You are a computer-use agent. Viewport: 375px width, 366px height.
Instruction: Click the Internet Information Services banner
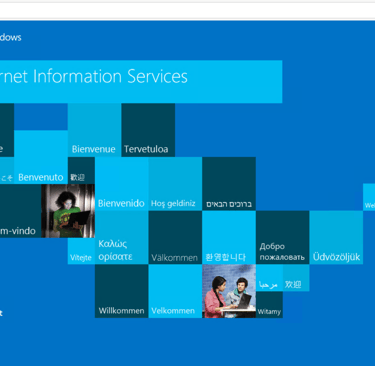141,82
